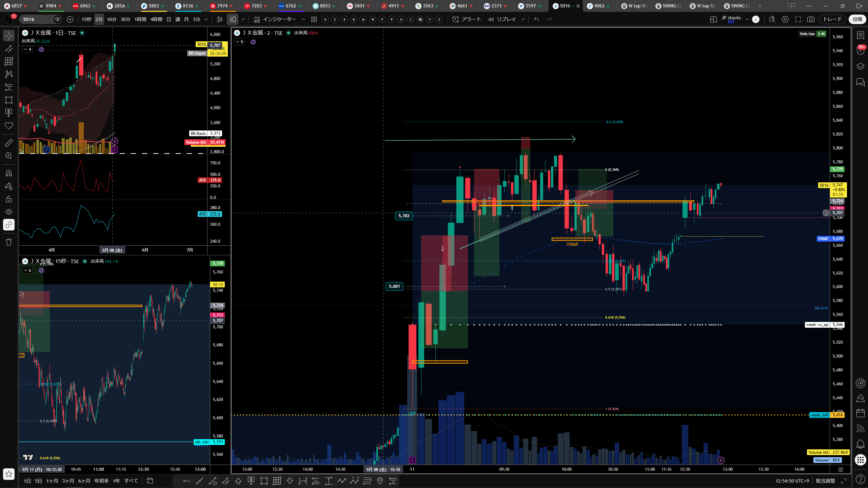The image size is (868, 488).
Task: Open main chart price scale settings gear
Action: point(841,469)
